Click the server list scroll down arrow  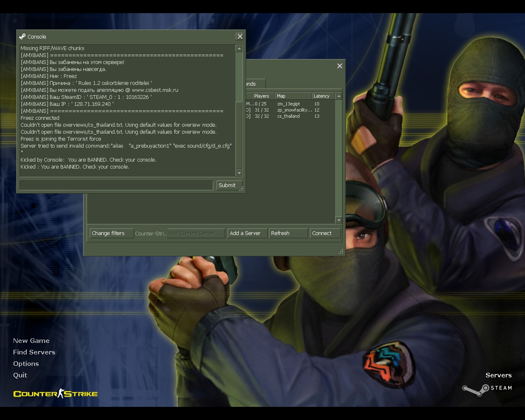(338, 220)
